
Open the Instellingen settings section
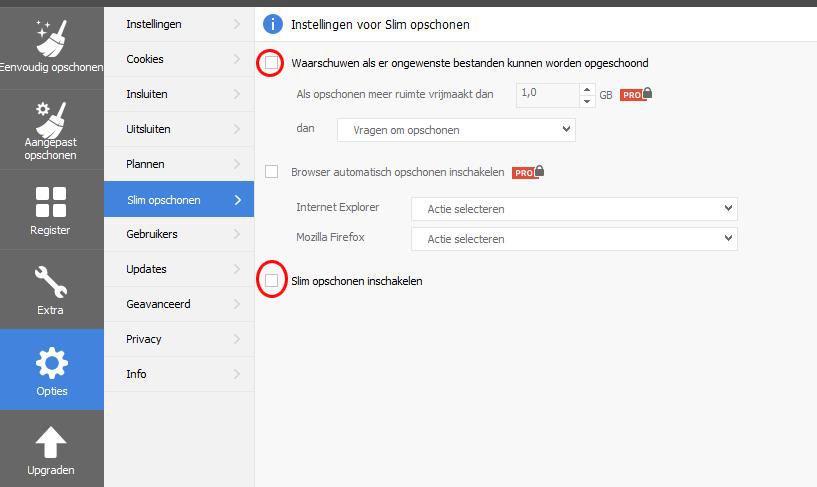click(179, 24)
